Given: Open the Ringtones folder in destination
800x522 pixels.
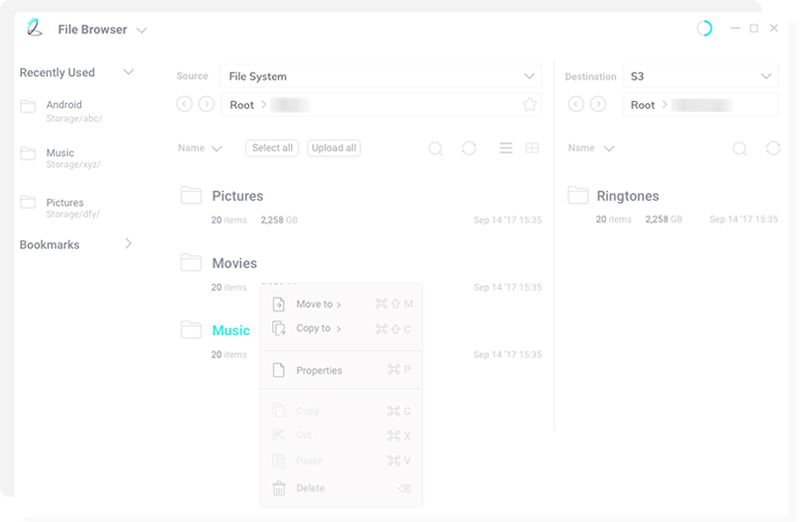Looking at the screenshot, I should [627, 196].
